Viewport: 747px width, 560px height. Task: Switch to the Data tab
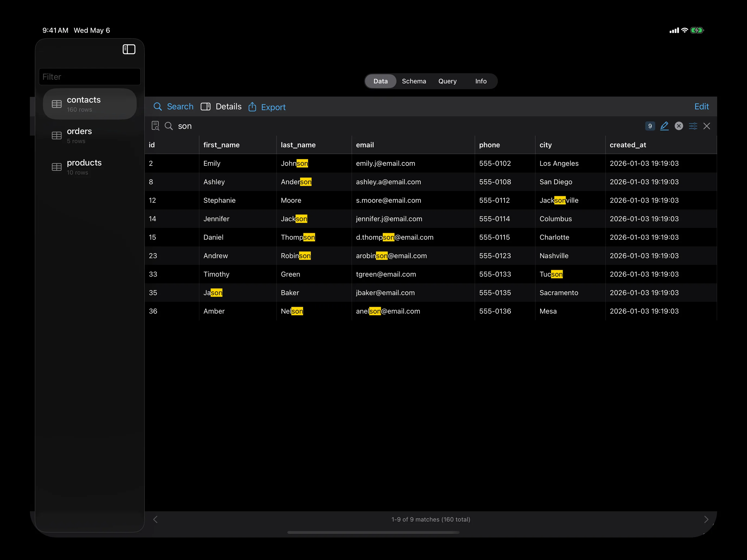(381, 81)
